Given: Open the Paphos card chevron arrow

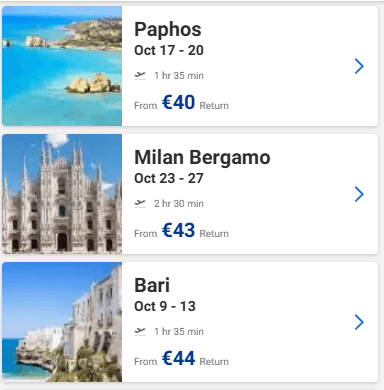Looking at the screenshot, I should pos(359,66).
